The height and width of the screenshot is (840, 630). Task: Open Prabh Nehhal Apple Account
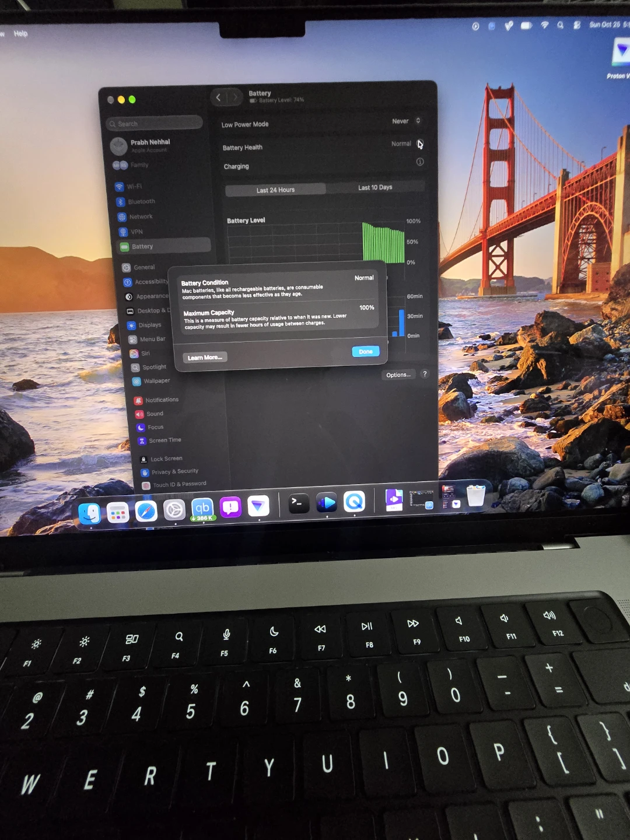tap(141, 146)
